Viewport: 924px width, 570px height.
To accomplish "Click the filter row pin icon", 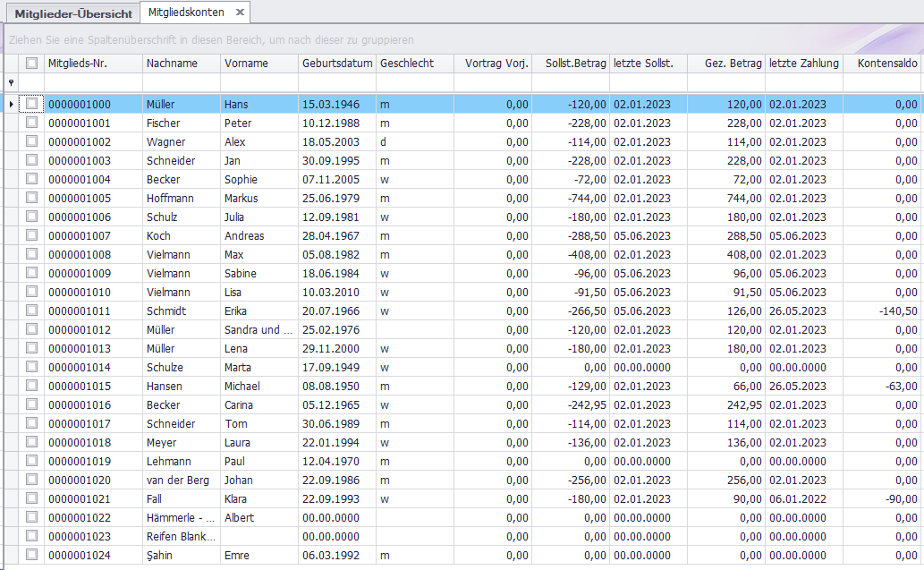I will pyautogui.click(x=11, y=82).
